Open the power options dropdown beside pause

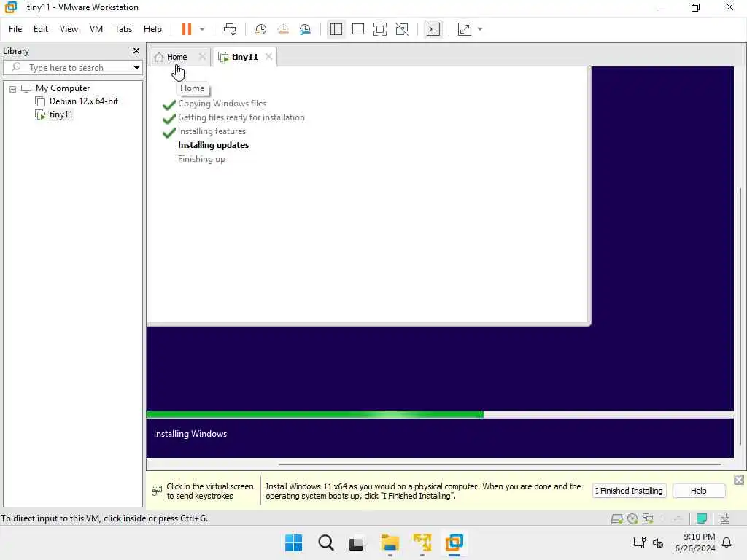[x=202, y=29]
